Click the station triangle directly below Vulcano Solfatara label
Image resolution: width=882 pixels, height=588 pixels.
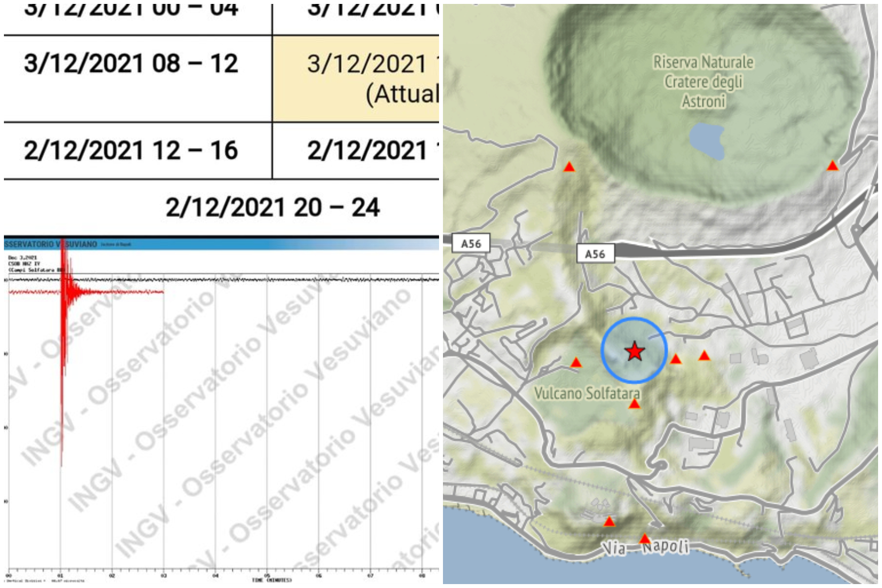[634, 404]
